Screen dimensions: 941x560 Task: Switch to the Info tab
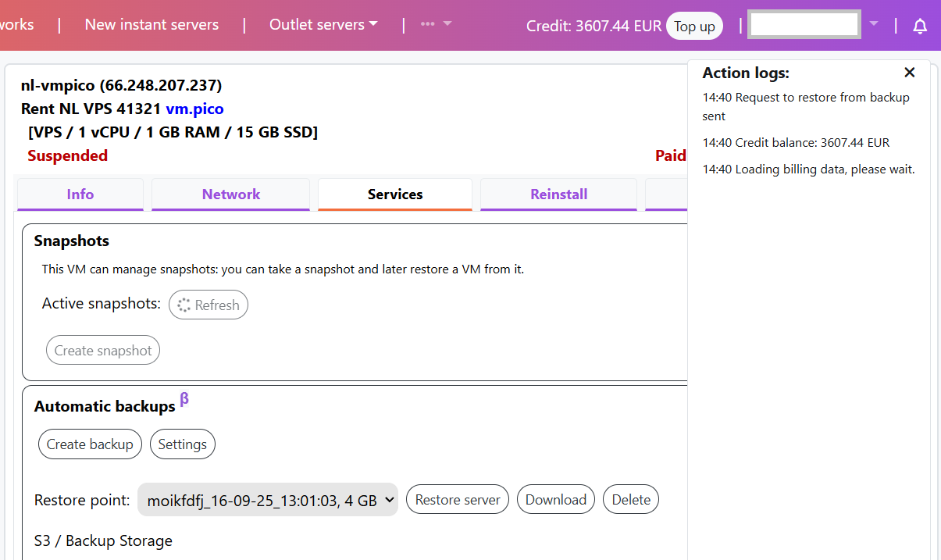[80, 194]
